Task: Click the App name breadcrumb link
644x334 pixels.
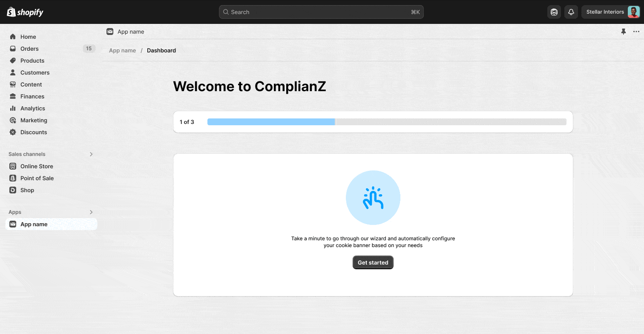Action: [123, 50]
